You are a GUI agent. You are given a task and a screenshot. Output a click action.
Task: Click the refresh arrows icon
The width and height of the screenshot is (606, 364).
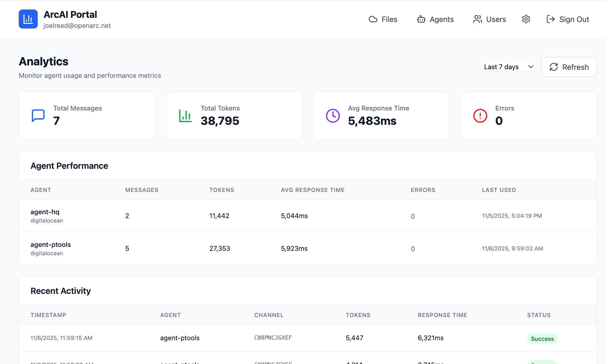(x=554, y=67)
